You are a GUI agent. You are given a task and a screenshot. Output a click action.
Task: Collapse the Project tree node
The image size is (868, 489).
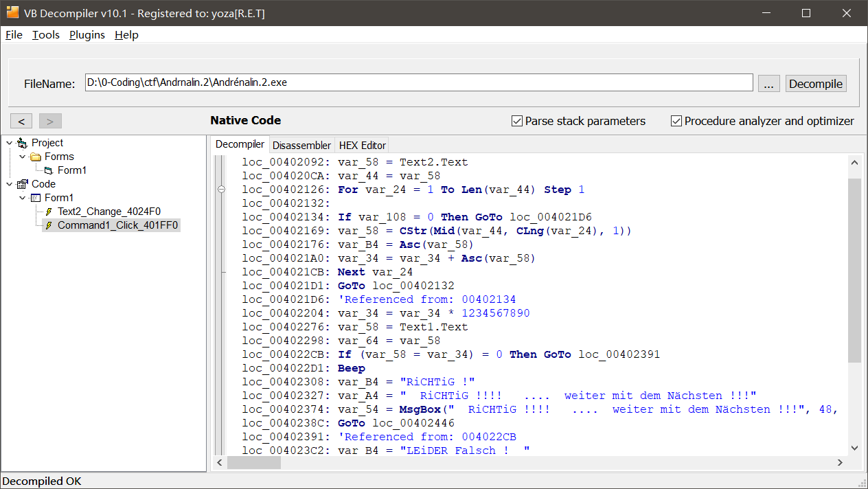tap(10, 143)
